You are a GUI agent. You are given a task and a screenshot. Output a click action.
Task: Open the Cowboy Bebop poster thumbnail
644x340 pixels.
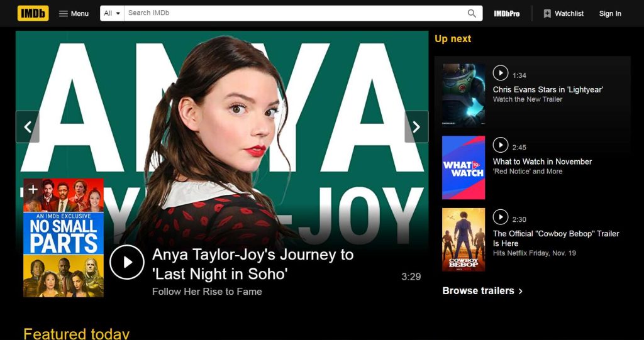464,240
